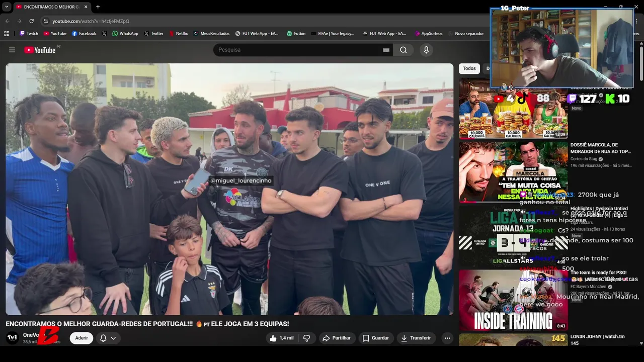Open a new browser tab
This screenshot has width=644, height=362.
[x=98, y=7]
